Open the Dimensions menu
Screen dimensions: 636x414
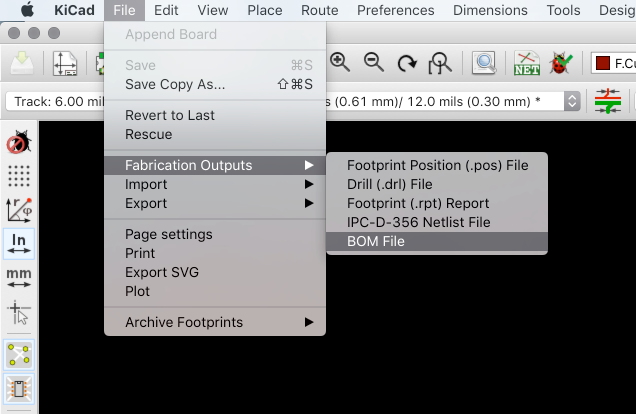point(490,10)
